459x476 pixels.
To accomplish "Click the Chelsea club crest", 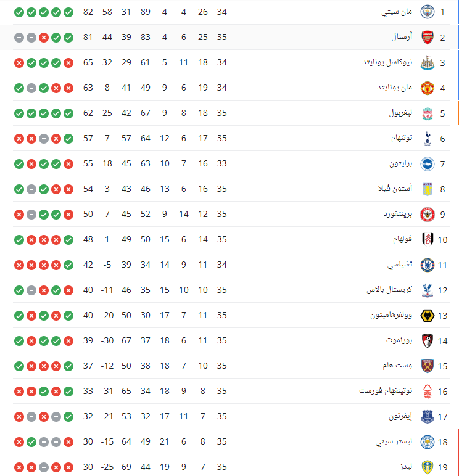I will tap(427, 265).
